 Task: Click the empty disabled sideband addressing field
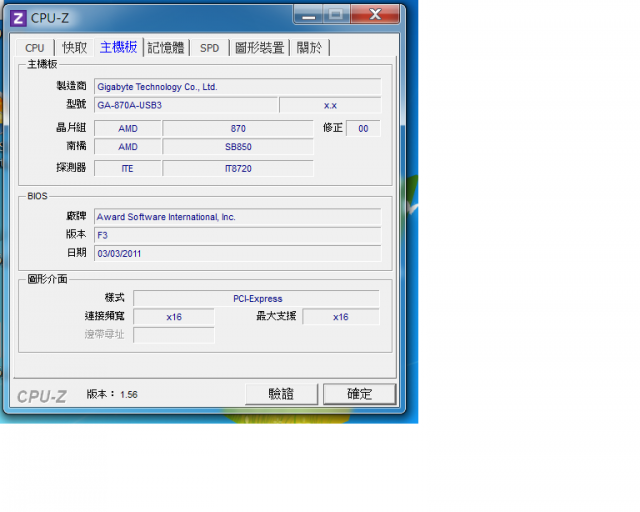174,335
